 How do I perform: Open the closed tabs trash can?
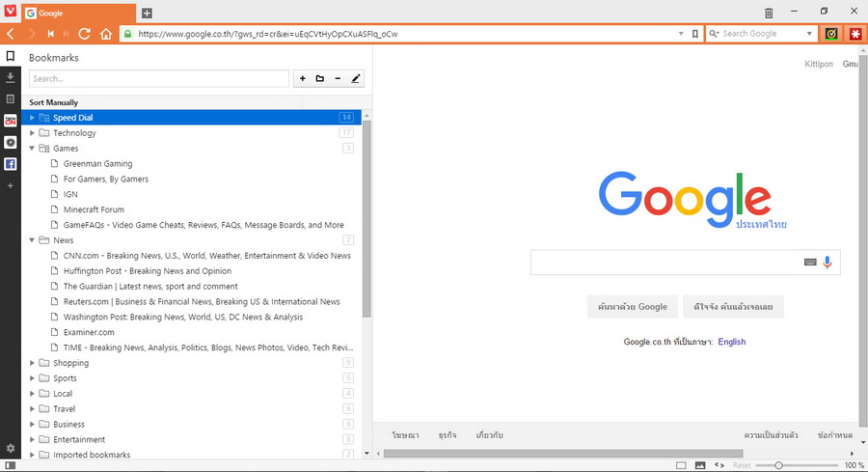tap(769, 13)
